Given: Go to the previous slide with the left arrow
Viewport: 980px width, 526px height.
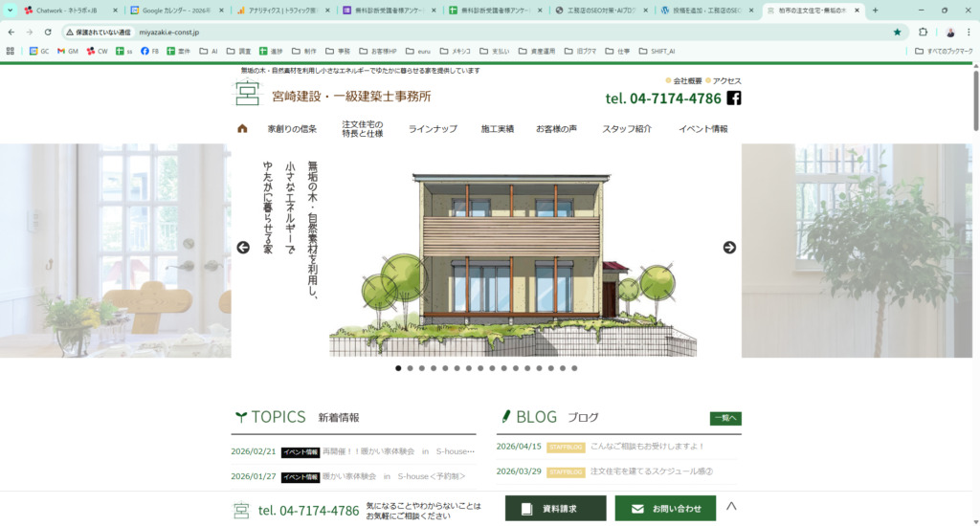Looking at the screenshot, I should pos(243,248).
